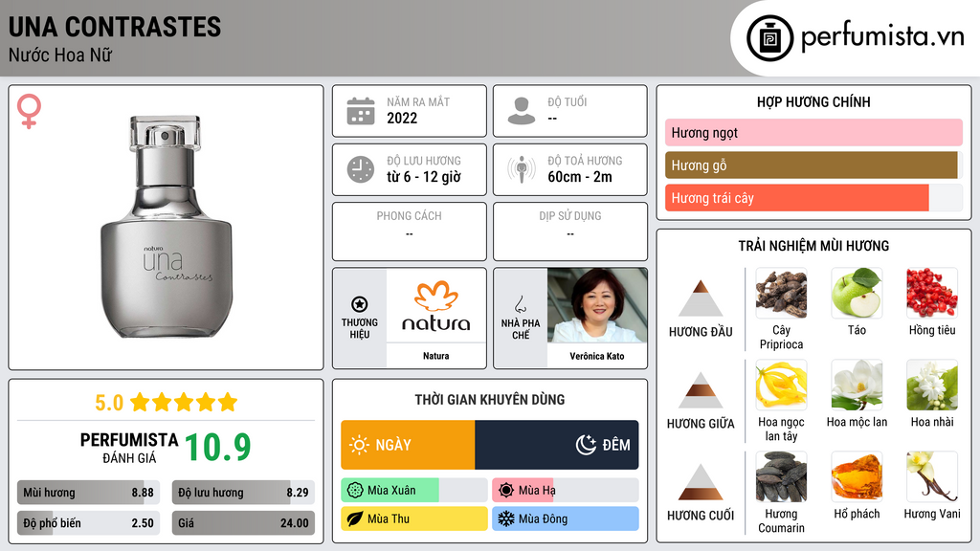Image resolution: width=980 pixels, height=551 pixels.
Task: Click the Độ lưu hương 8.29 score bar
Action: click(243, 493)
